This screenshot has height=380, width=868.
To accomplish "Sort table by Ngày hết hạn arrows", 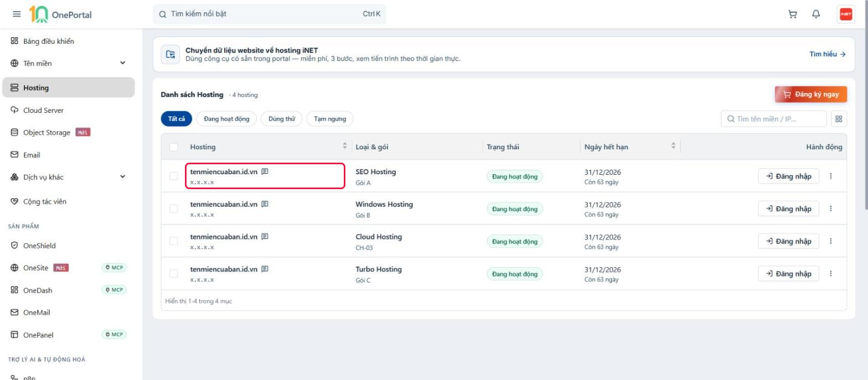I will point(673,146).
